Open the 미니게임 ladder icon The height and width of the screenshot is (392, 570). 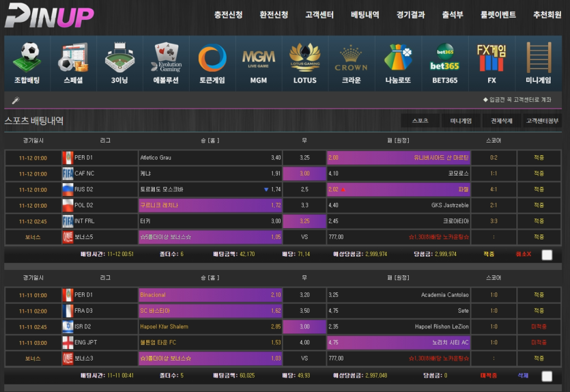[539, 57]
